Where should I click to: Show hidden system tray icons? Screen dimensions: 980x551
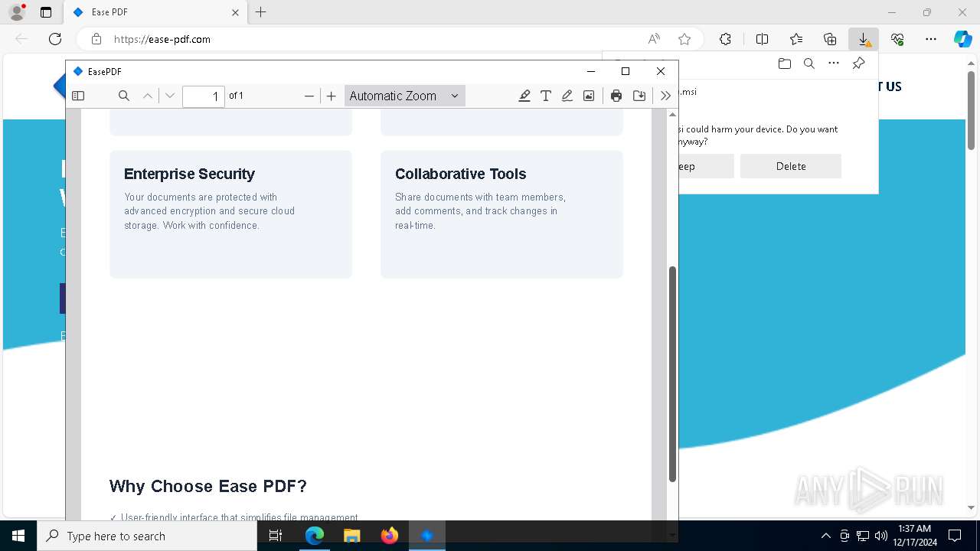(x=825, y=536)
